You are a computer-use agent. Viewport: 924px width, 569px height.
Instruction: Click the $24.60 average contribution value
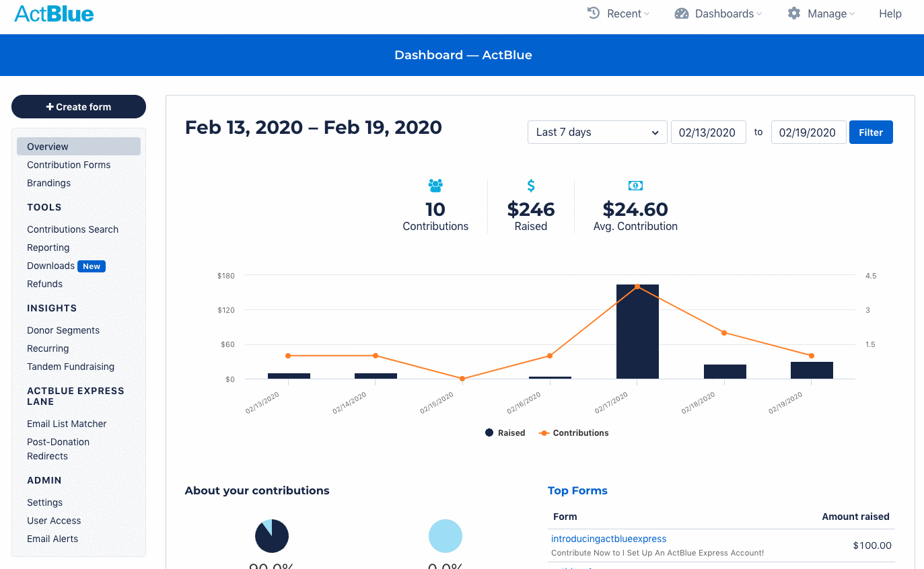coord(635,209)
